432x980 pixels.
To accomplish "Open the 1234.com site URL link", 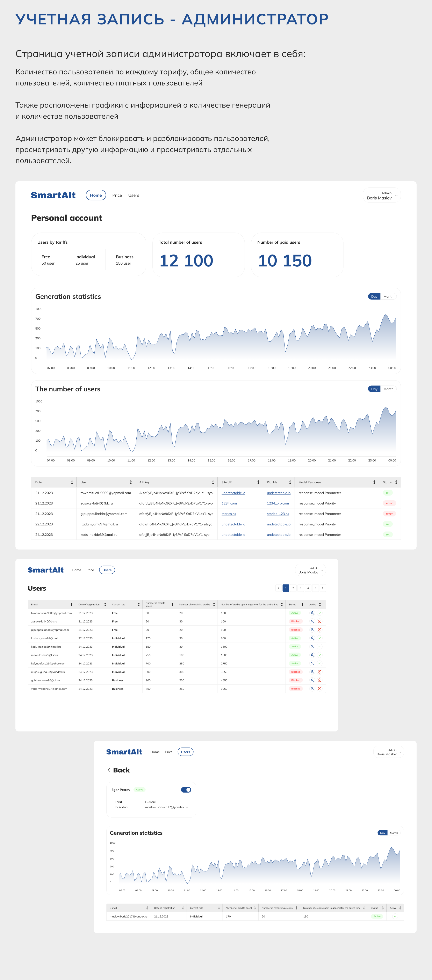I will [x=229, y=503].
